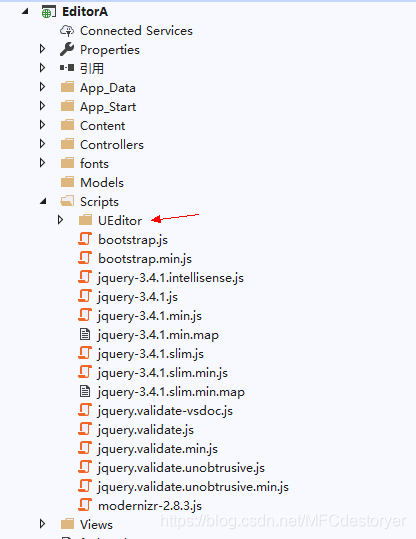Viewport: 416px width, 539px height.
Task: Click the open Scripts folder icon
Action: click(x=67, y=201)
